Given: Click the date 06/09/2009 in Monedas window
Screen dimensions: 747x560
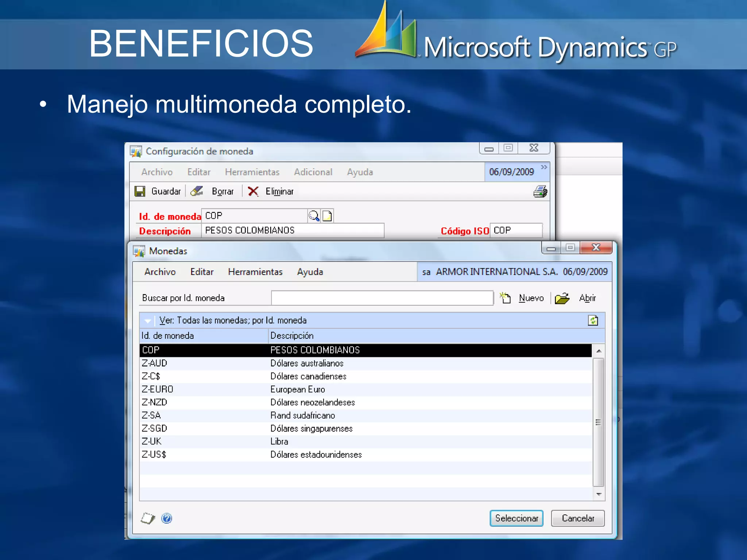Looking at the screenshot, I should click(585, 272).
